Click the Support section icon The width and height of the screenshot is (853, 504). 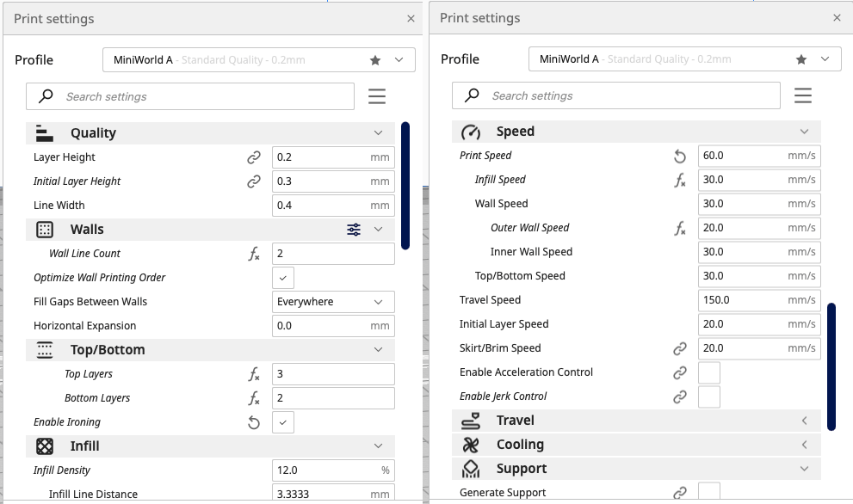tap(471, 469)
